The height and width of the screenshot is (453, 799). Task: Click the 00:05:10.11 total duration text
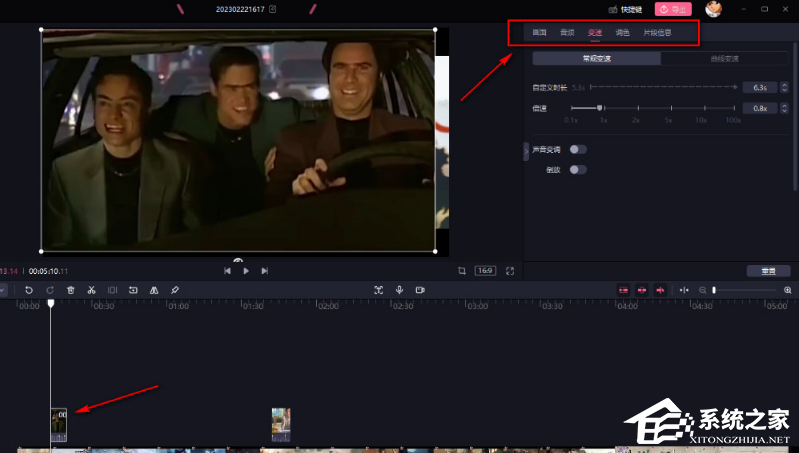click(48, 271)
